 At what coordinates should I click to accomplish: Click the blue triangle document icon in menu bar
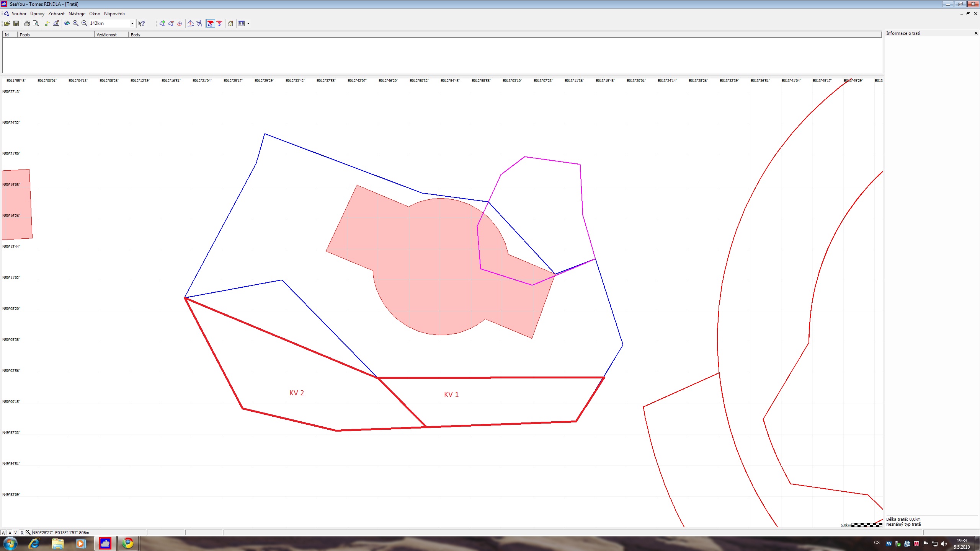tap(6, 13)
